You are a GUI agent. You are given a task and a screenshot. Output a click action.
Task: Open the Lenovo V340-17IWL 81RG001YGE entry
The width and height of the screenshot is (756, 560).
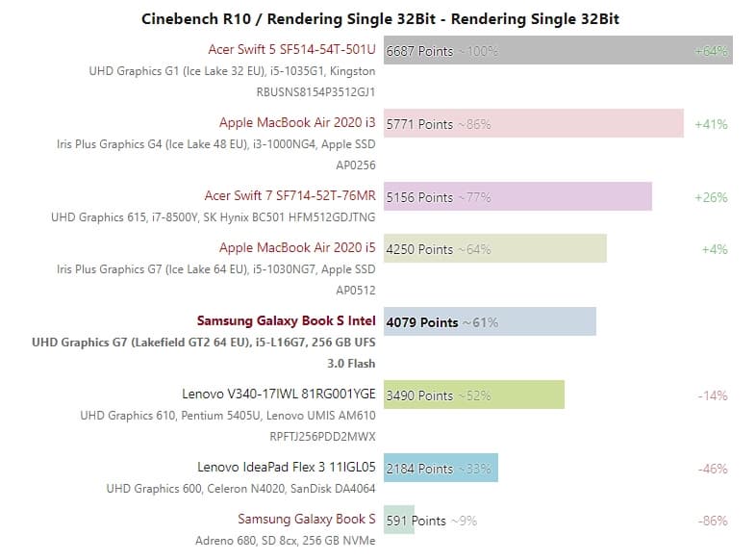pos(279,394)
